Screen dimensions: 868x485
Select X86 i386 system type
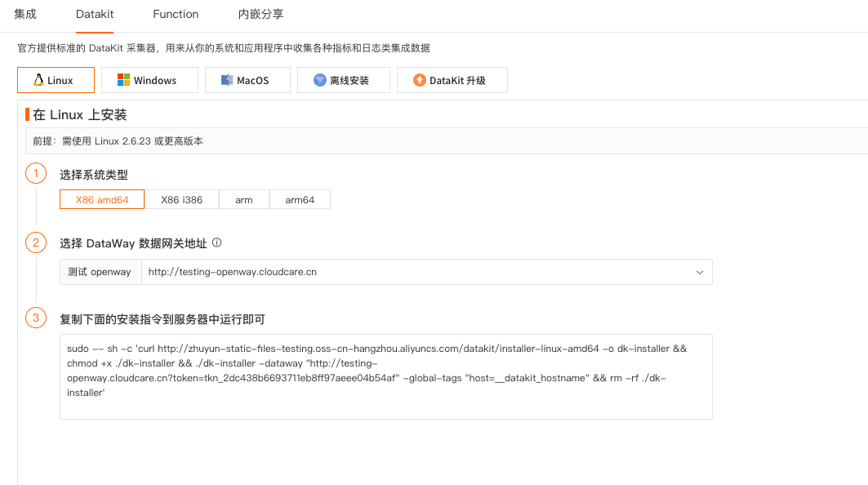point(181,199)
